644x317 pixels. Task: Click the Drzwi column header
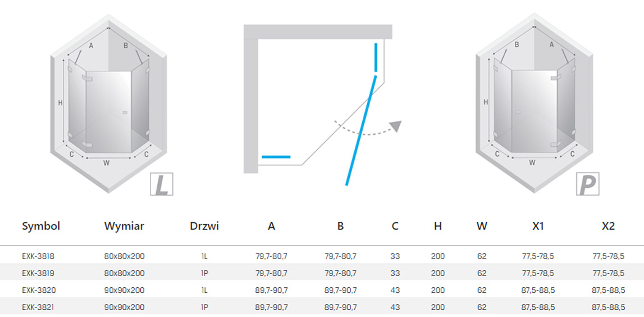pos(204,227)
